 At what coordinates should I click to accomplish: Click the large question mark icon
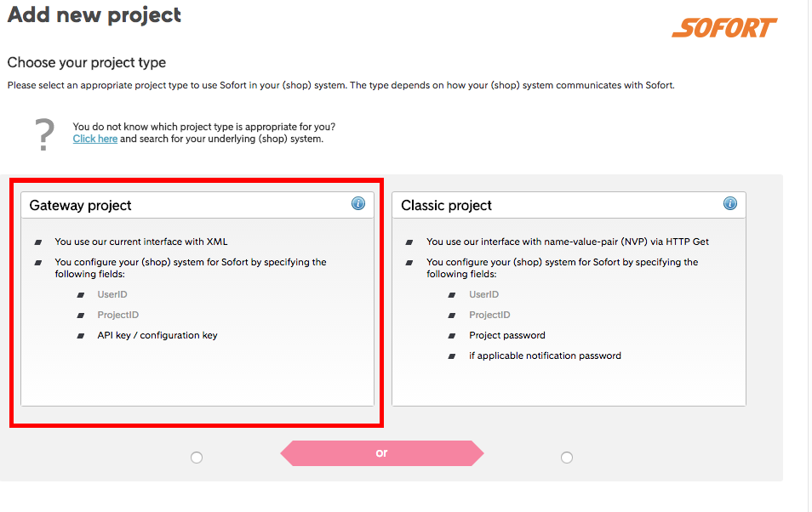click(x=44, y=134)
